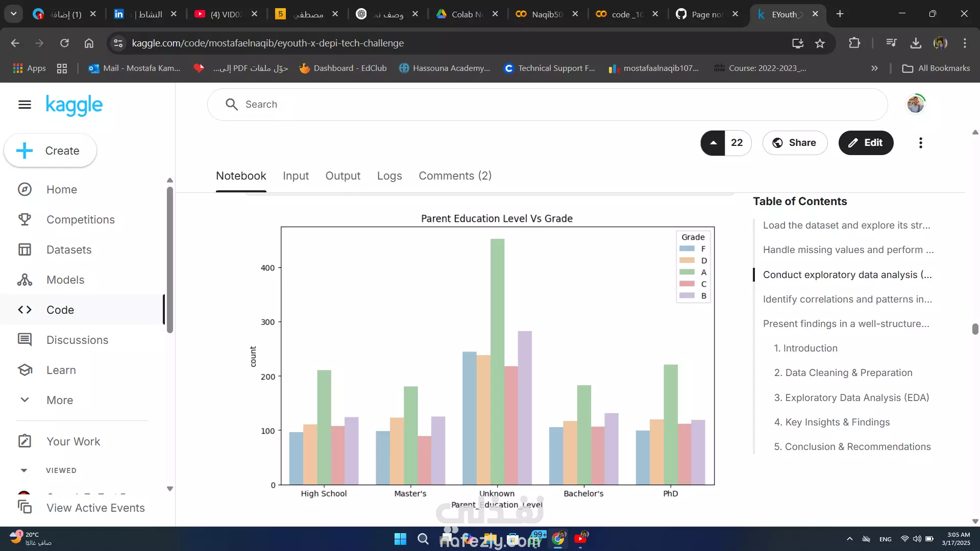This screenshot has height=551, width=980.
Task: Open the notebook three-dot options menu
Action: coord(920,143)
